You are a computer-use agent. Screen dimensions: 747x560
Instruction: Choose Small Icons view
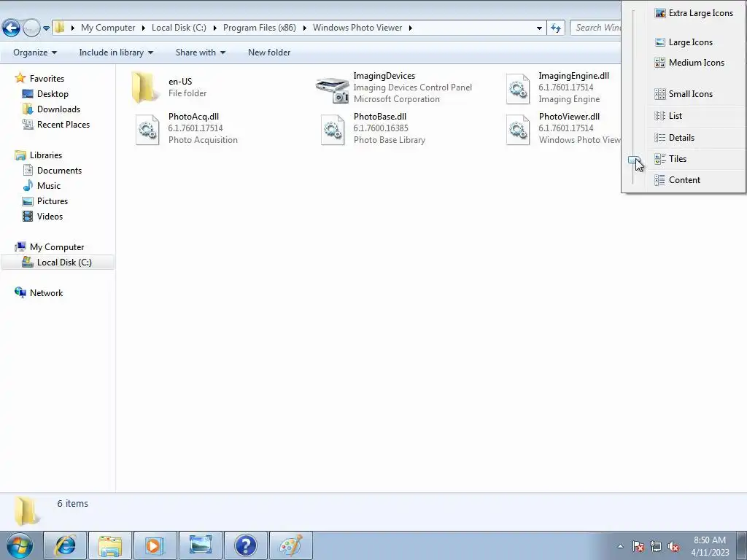point(696,94)
